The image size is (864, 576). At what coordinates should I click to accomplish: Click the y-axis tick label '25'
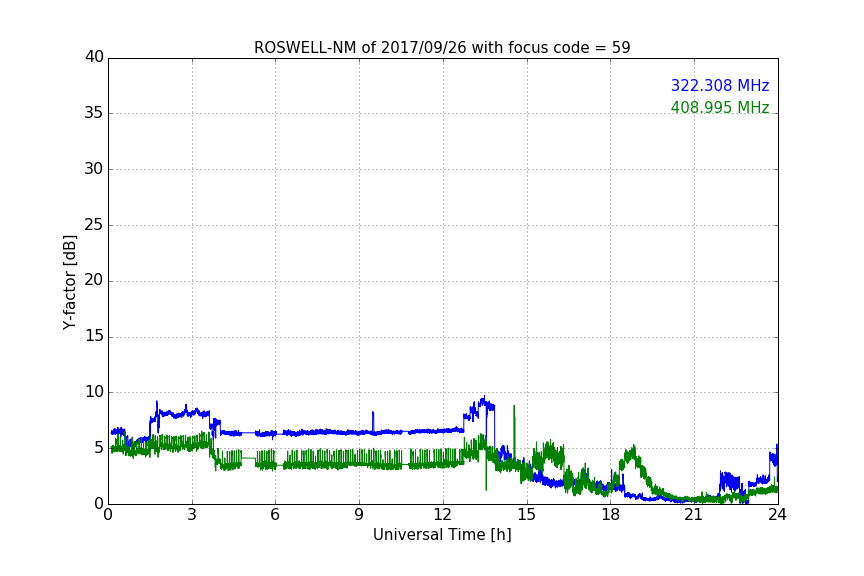click(94, 224)
